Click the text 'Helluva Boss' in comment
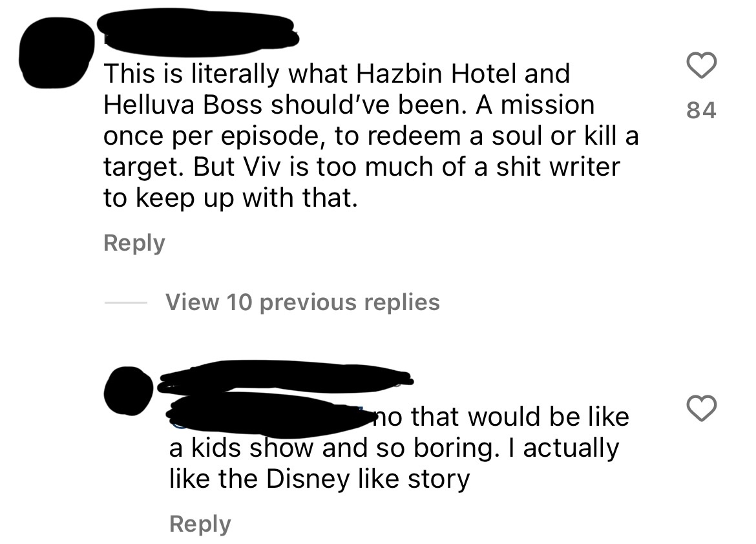 point(183,105)
